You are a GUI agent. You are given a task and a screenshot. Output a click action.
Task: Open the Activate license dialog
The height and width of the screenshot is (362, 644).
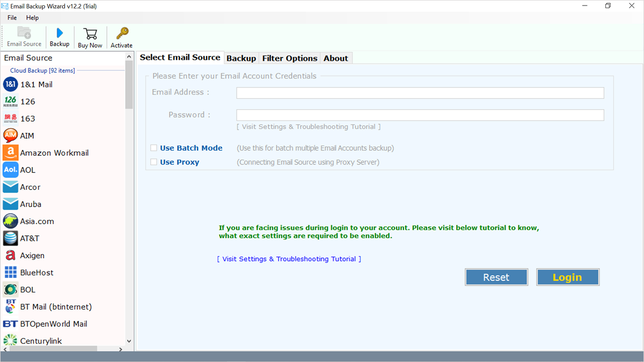point(121,37)
